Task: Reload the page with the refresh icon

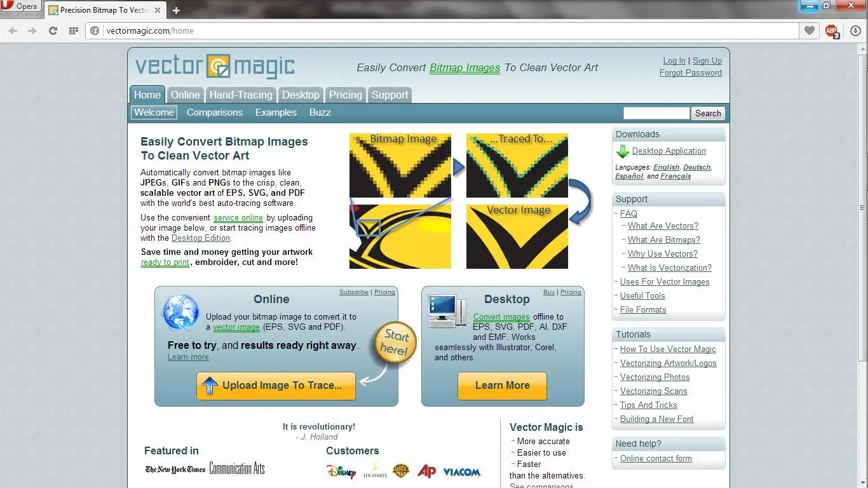Action: [x=53, y=30]
